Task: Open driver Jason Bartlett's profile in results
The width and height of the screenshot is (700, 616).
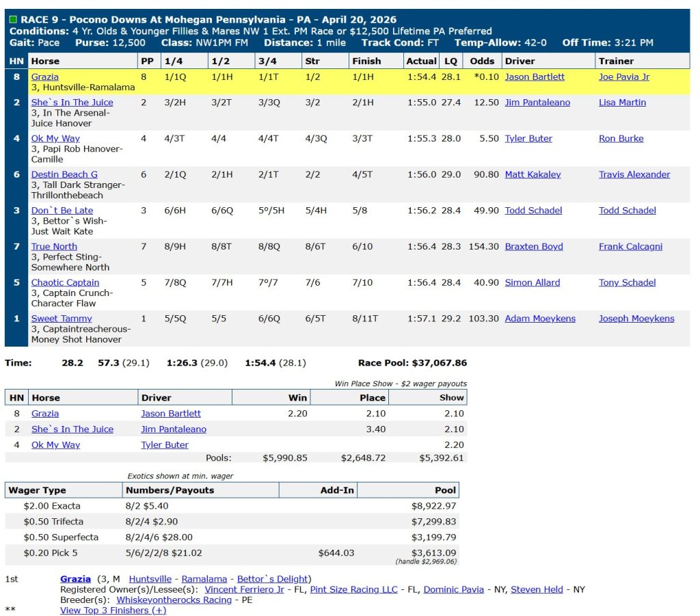Action: (x=535, y=77)
